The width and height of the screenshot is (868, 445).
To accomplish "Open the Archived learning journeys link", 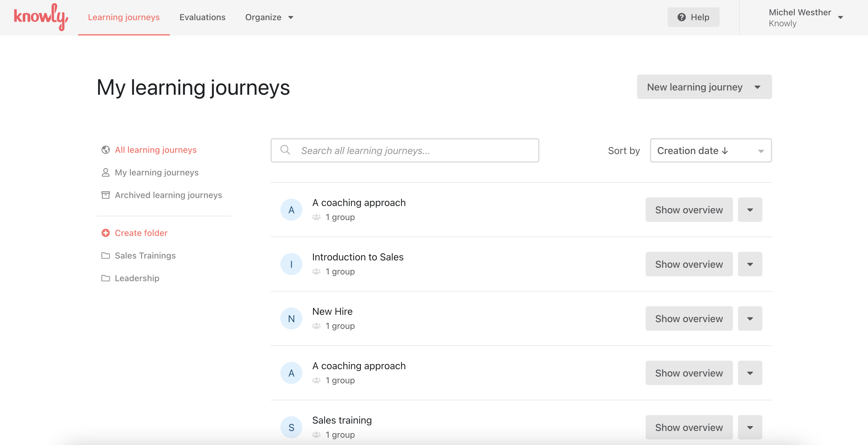I will click(x=168, y=195).
